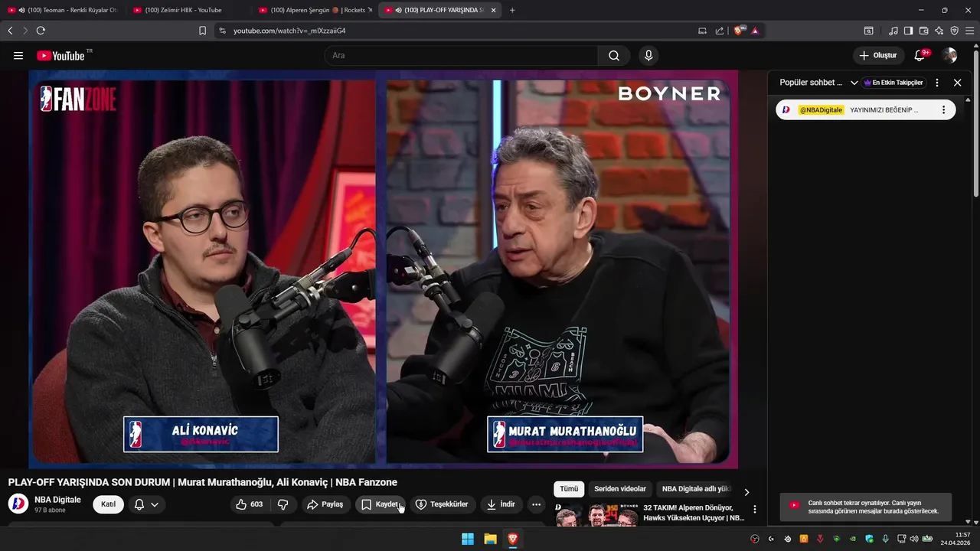This screenshot has width=980, height=551.
Task: Bookmark this page in address bar
Action: 202,31
